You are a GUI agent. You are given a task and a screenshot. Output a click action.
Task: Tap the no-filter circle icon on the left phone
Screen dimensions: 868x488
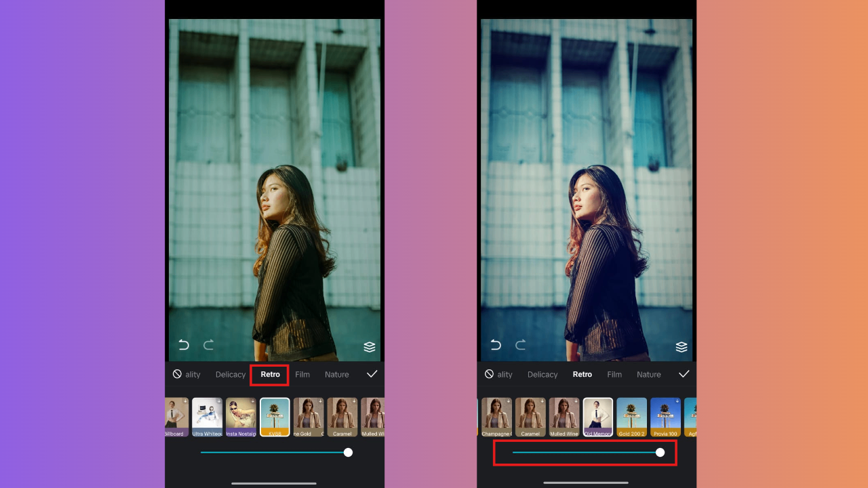[x=177, y=374]
